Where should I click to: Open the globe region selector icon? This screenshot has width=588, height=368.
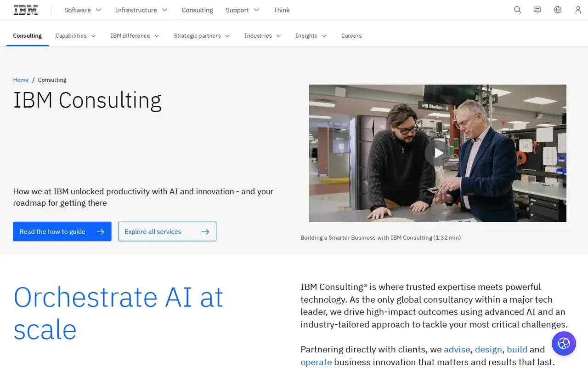(x=558, y=10)
